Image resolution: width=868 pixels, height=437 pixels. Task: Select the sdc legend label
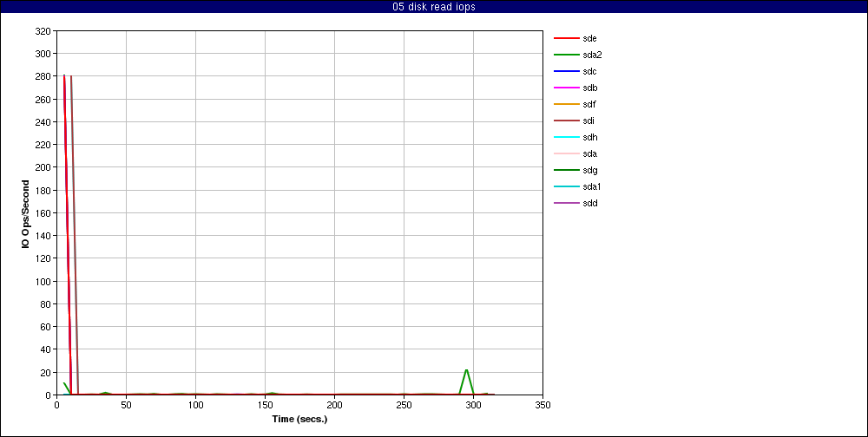[589, 71]
